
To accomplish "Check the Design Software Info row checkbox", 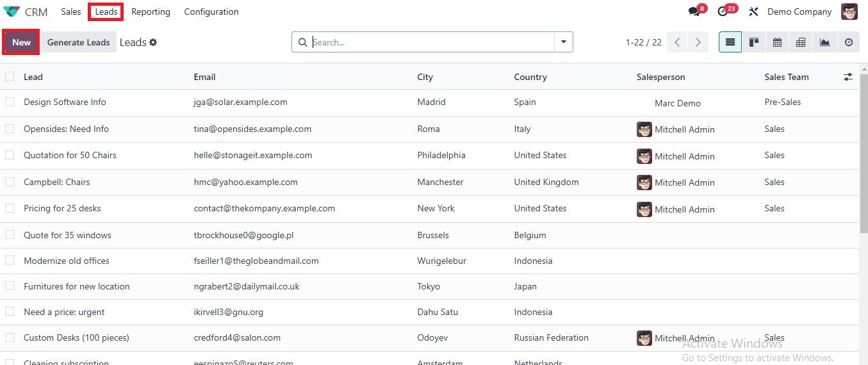I will (x=10, y=102).
